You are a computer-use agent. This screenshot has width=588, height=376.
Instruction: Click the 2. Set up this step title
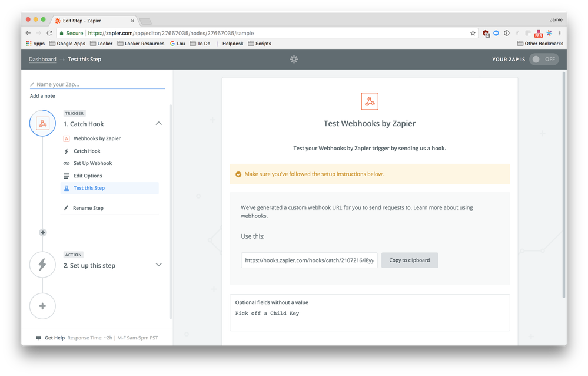pos(89,266)
